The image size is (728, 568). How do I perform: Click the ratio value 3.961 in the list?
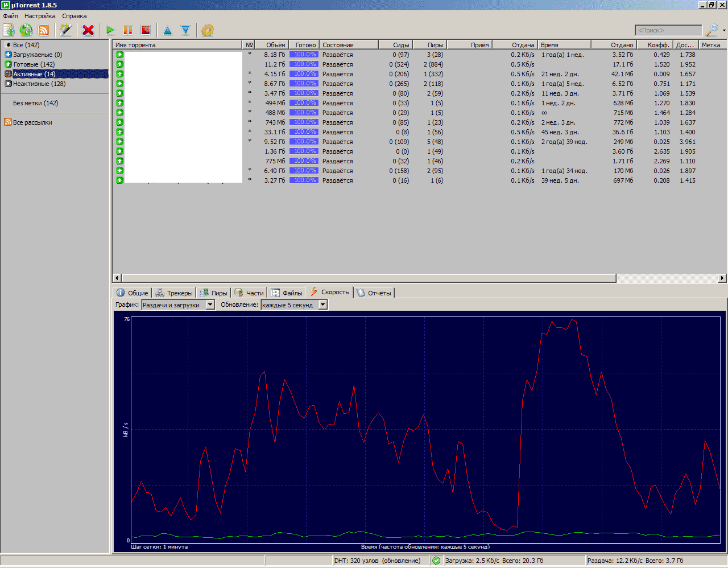click(687, 142)
